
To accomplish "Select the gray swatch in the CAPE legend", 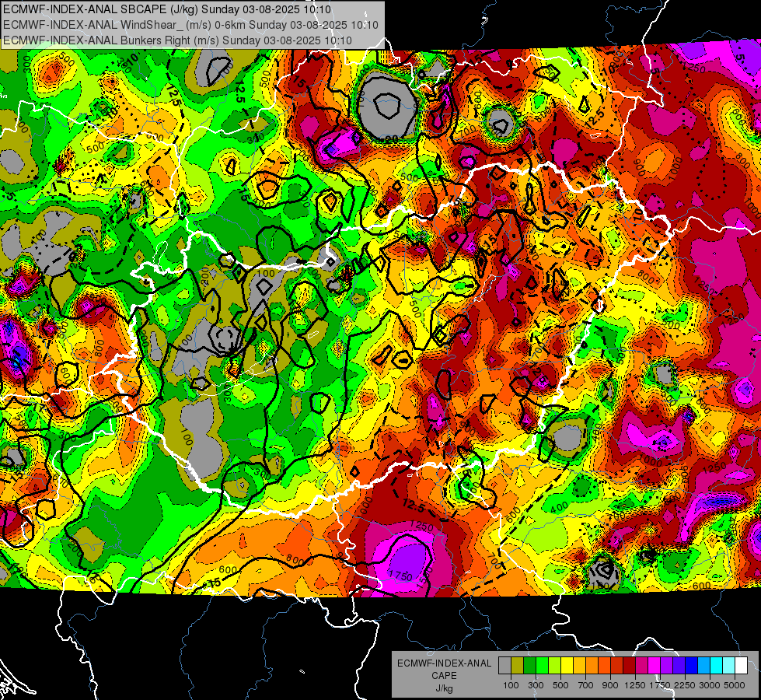I will click(x=504, y=665).
